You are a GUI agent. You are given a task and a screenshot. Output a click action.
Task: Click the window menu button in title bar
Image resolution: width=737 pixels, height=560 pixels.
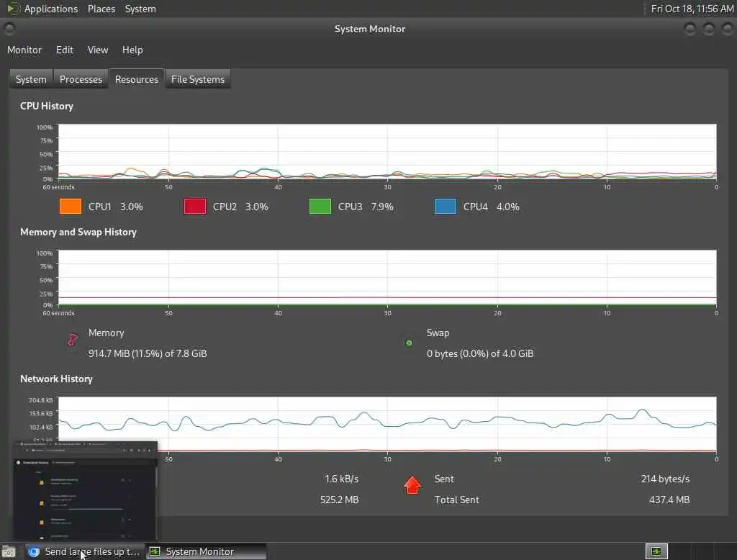[x=9, y=30]
